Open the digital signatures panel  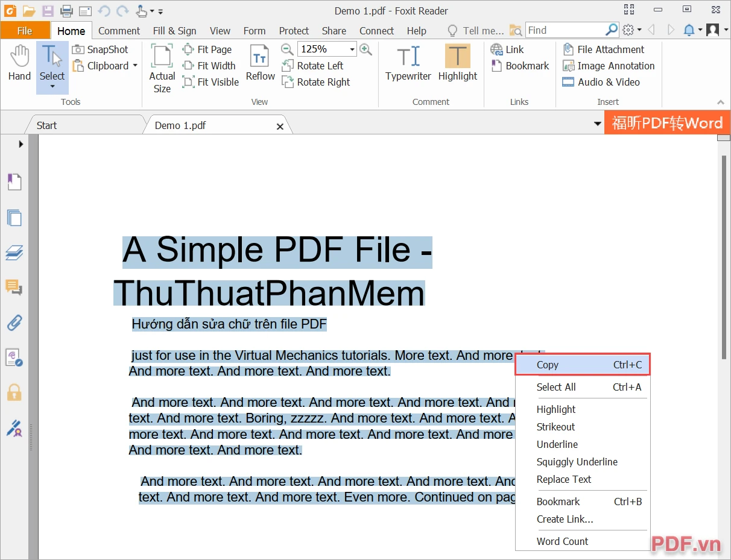[14, 429]
